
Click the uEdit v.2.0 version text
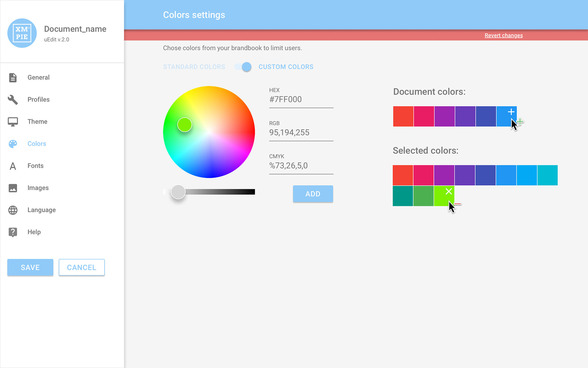coord(57,40)
